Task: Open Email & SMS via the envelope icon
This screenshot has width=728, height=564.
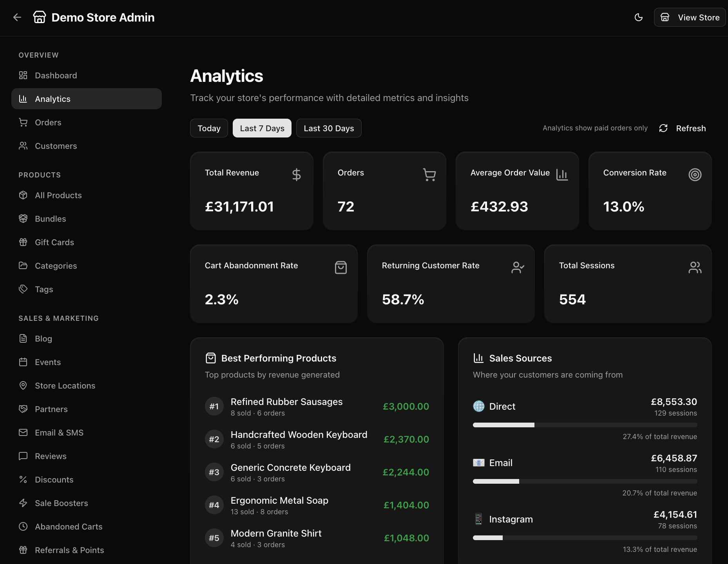Action: point(23,432)
